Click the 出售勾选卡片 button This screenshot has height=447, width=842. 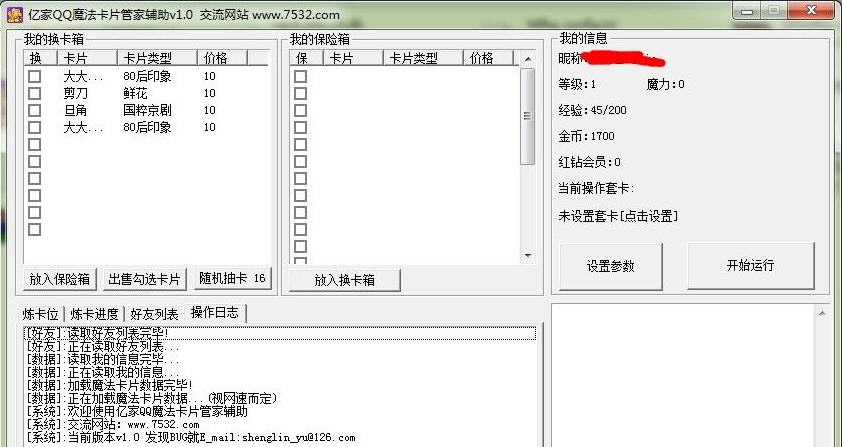click(x=144, y=279)
